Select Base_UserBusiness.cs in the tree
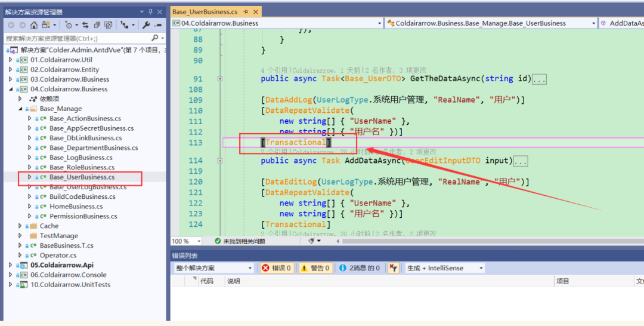Viewport: 644px width, 326px height. click(x=82, y=177)
